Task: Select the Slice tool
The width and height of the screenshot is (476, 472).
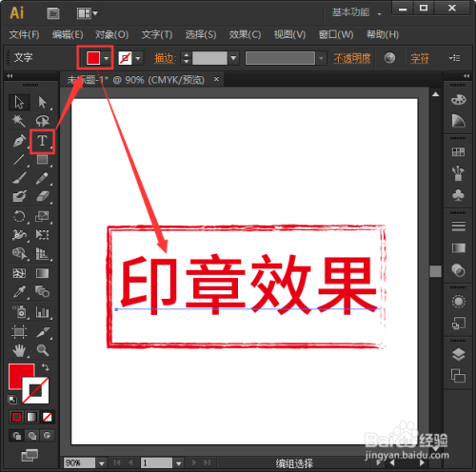Action: click(x=42, y=332)
